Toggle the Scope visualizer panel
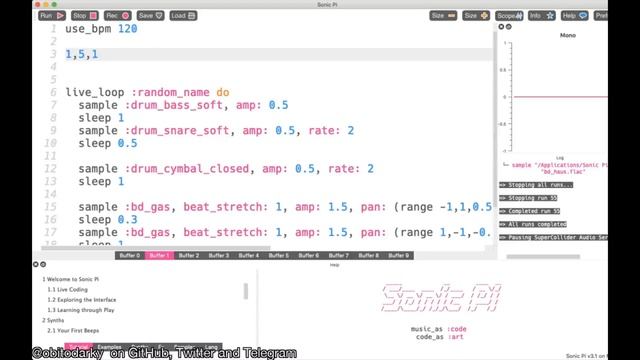This screenshot has height=360, width=640. (509, 16)
